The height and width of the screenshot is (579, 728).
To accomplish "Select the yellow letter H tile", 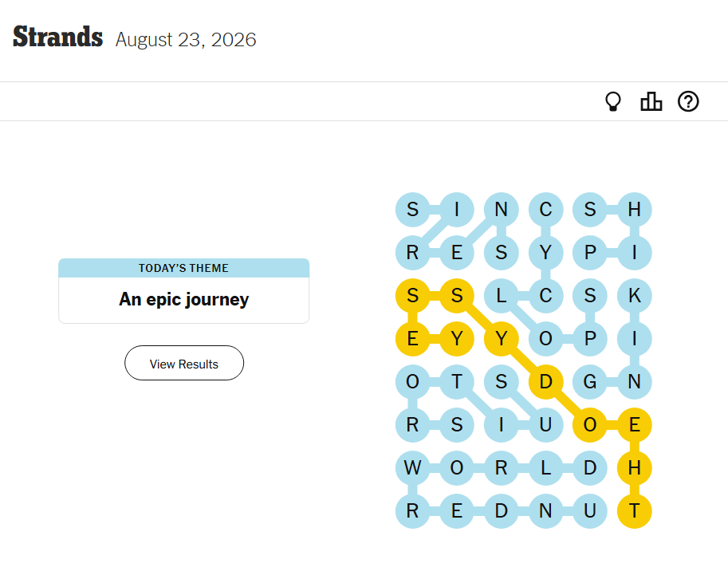I will 634,467.
